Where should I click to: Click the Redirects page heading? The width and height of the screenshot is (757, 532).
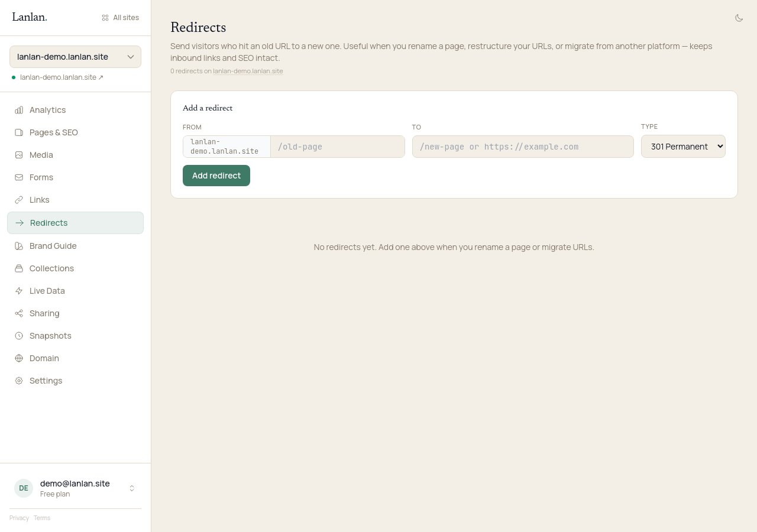click(x=198, y=27)
